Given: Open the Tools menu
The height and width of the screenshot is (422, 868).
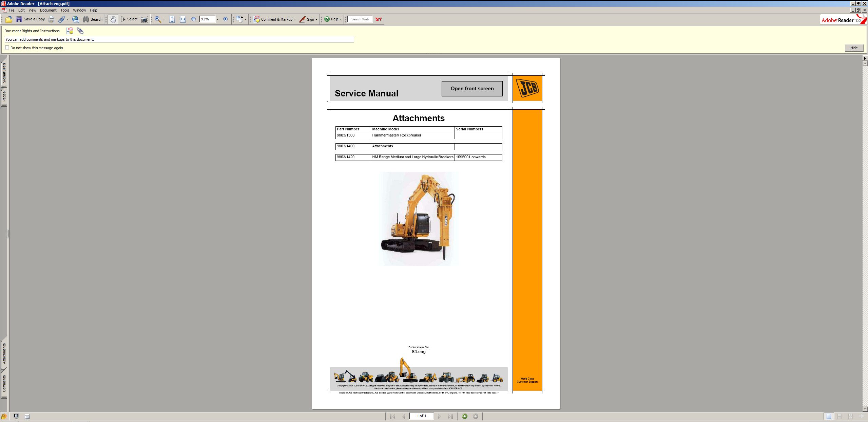Looking at the screenshot, I should point(64,10).
